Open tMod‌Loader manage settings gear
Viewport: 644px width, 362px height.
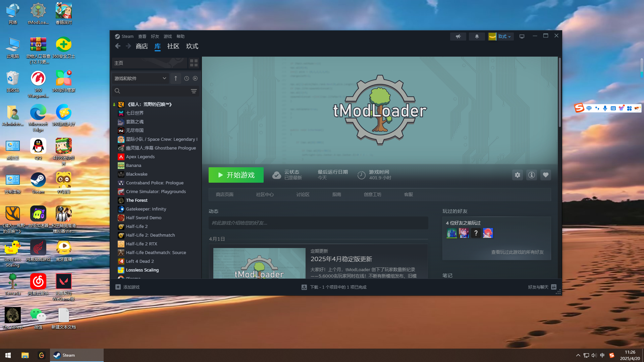518,175
